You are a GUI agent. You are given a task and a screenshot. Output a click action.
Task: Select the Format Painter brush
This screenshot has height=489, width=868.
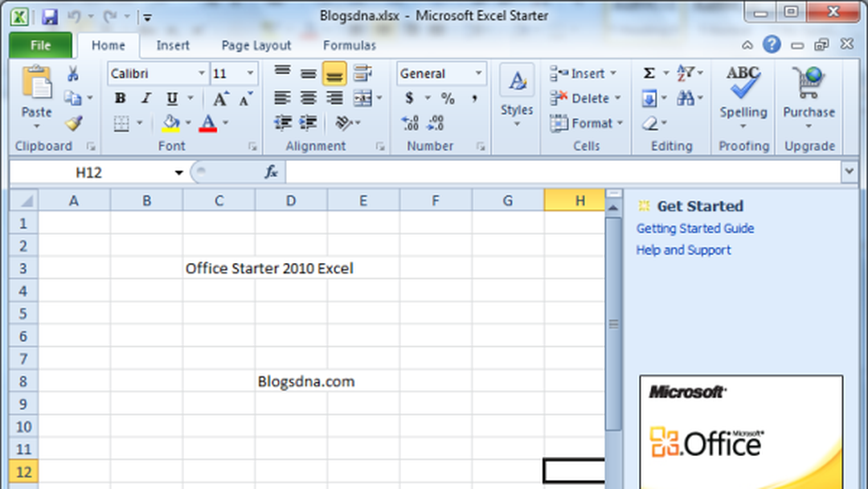[74, 122]
